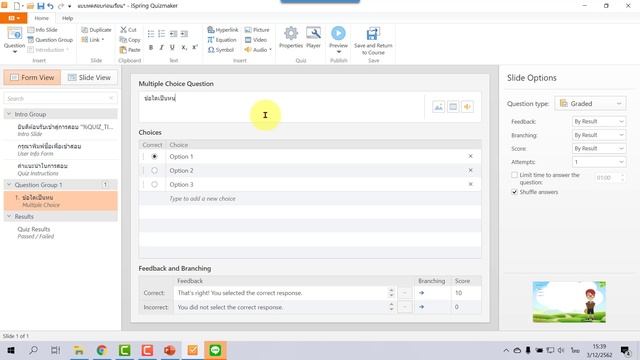The image size is (640, 360).
Task: Set Correct feedback branching arrow
Action: tap(421, 293)
